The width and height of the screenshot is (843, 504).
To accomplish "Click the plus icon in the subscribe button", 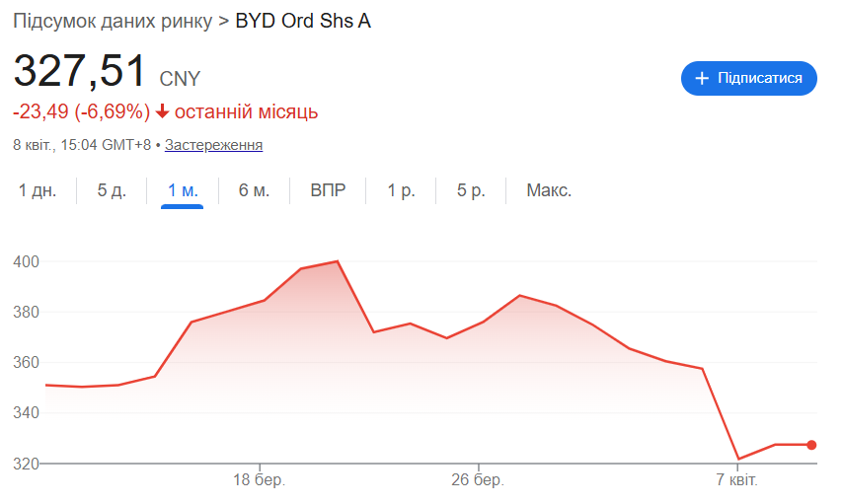I will [x=703, y=78].
